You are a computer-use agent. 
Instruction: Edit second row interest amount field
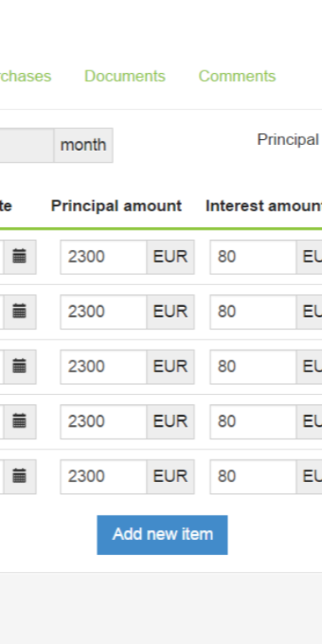tap(253, 312)
